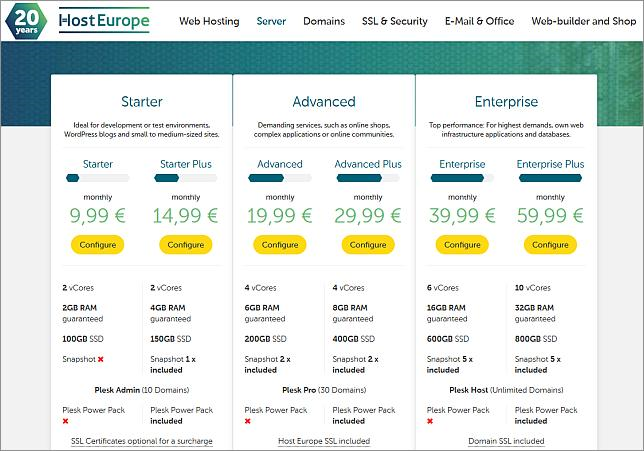This screenshot has height=451, width=644.
Task: Click the red X next to Starter Snapshot
Action: point(101,359)
